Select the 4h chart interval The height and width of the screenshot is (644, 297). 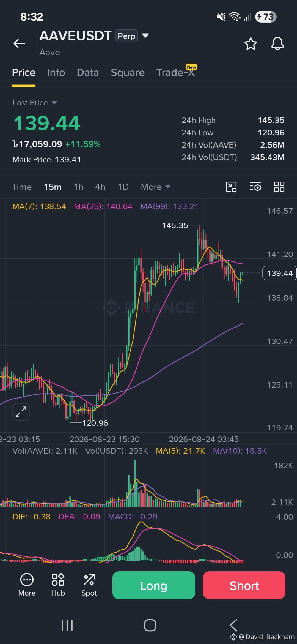(x=100, y=187)
